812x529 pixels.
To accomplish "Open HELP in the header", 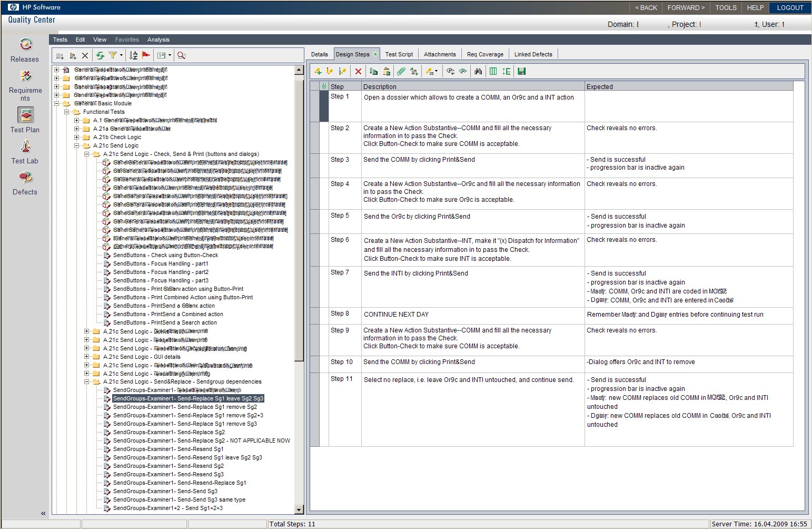I will pos(755,7).
